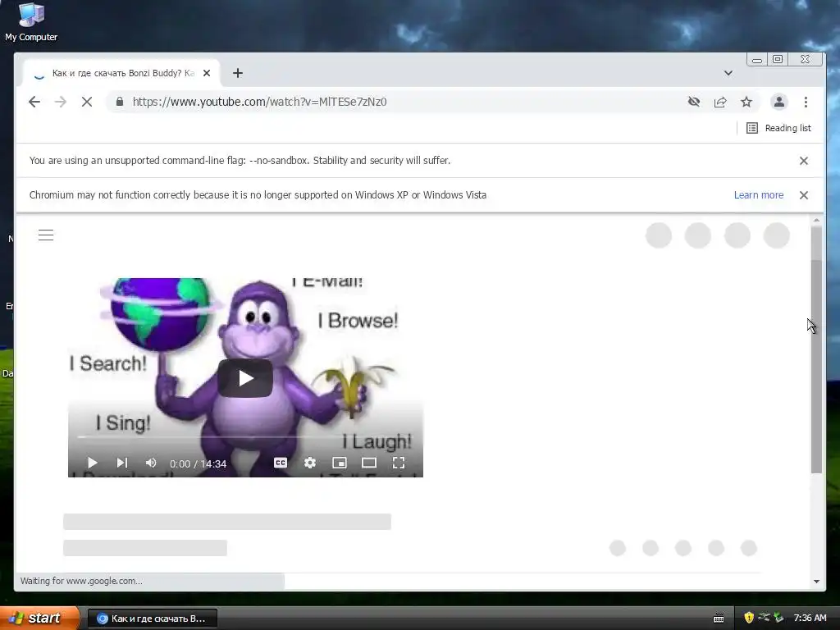Switch to theater mode
This screenshot has width=840, height=630.
tap(369, 463)
